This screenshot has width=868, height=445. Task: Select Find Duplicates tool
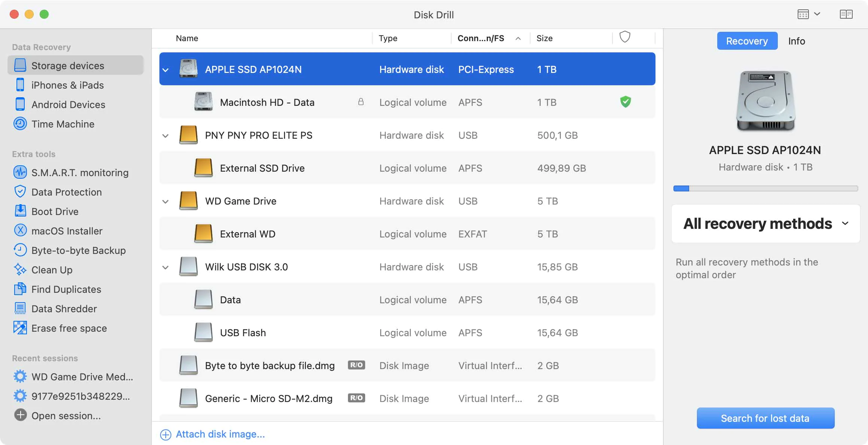(x=67, y=289)
